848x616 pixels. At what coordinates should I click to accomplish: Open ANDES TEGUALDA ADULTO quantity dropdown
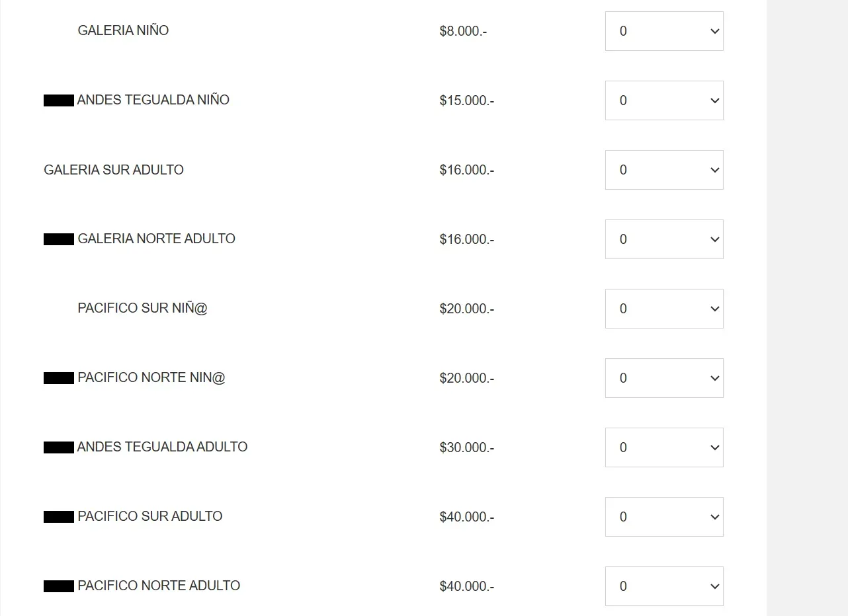tap(663, 447)
